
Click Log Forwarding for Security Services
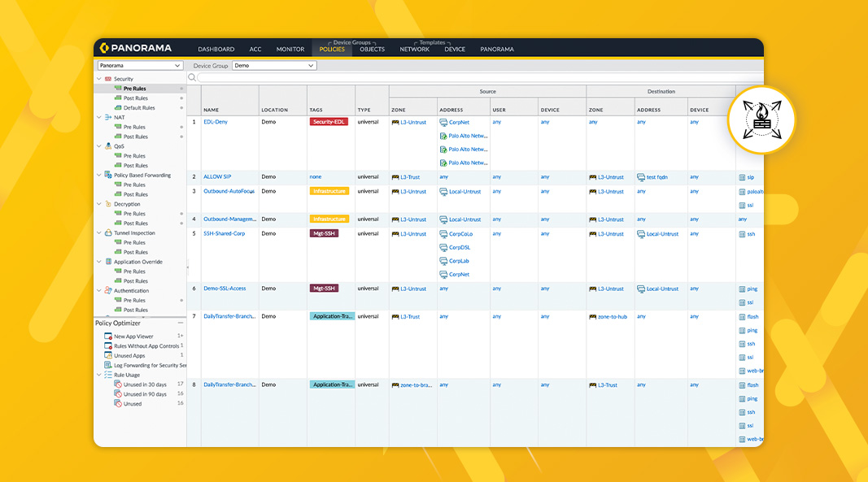click(x=145, y=365)
